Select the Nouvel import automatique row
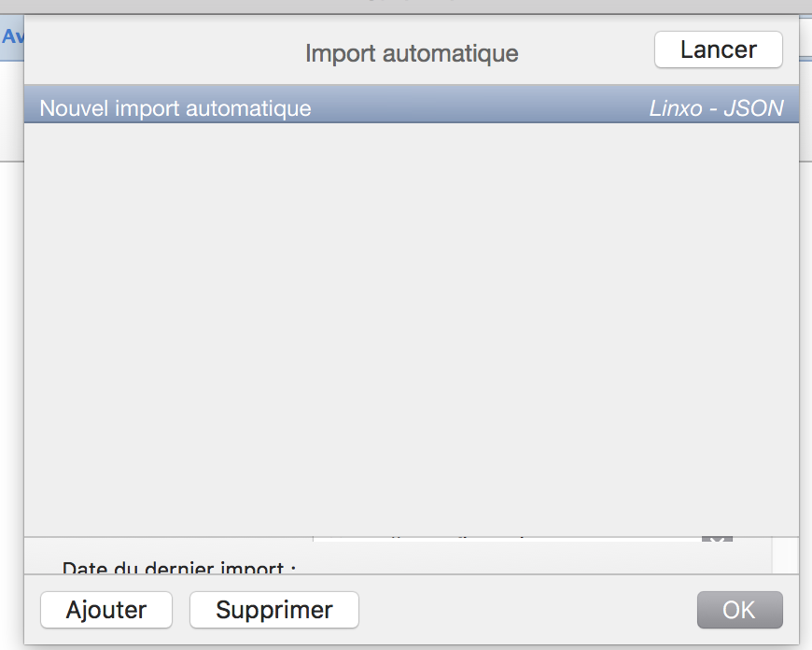 175,108
